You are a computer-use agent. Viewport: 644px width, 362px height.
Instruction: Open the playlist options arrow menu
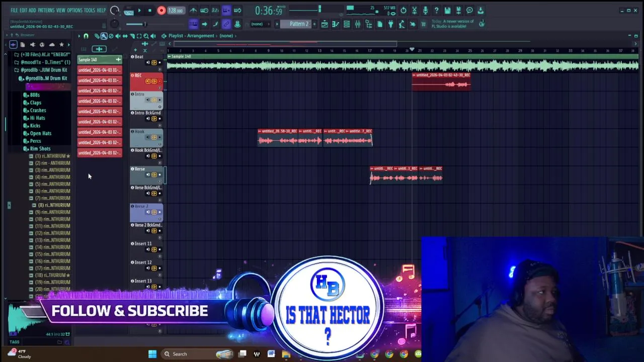[x=79, y=36]
